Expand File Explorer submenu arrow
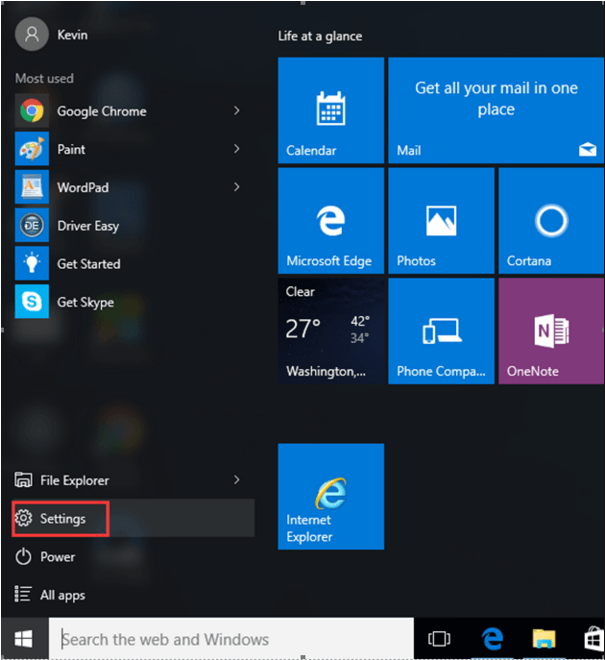 point(237,480)
